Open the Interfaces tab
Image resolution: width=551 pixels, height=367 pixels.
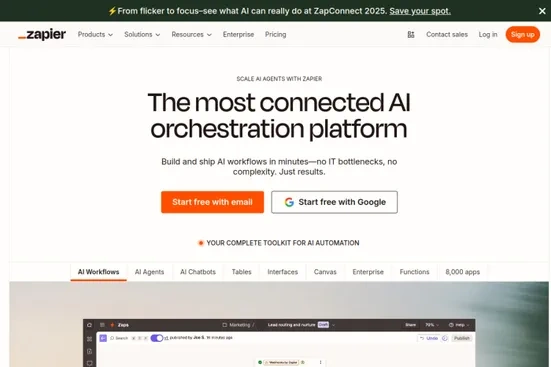[x=283, y=272]
